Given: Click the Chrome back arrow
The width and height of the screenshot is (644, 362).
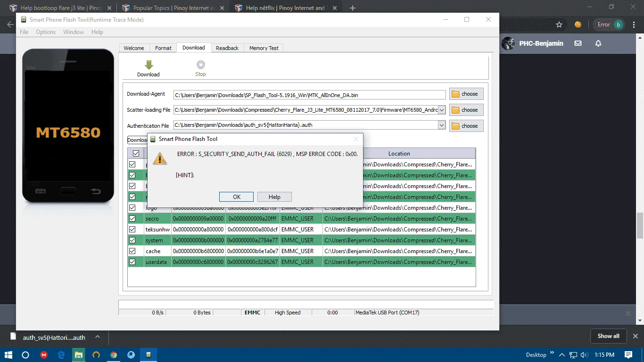Looking at the screenshot, I should tap(10, 25).
